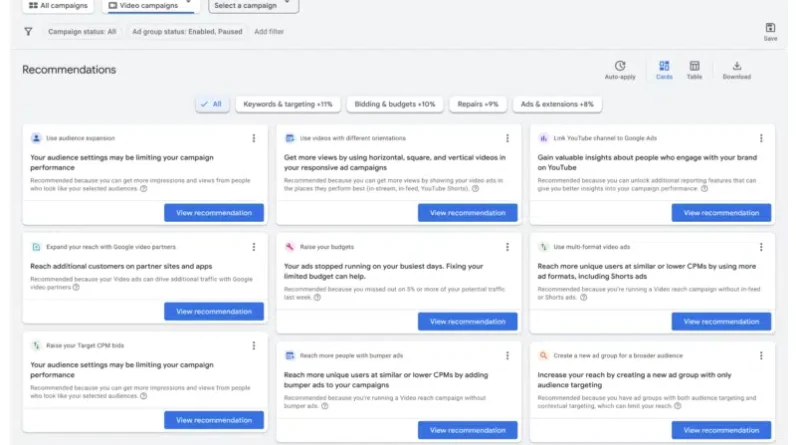Open help for the multi-format video ads reason
Image resolution: width=796 pixels, height=445 pixels.
583,297
